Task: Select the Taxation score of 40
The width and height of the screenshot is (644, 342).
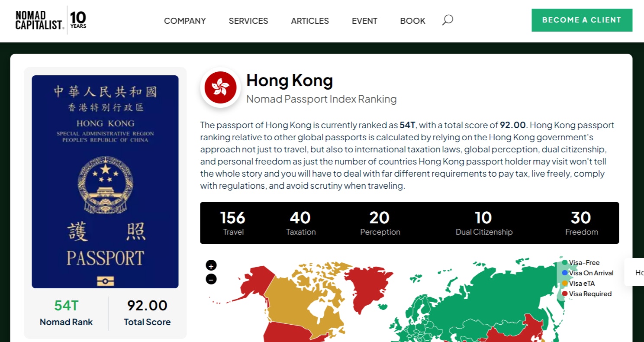Action: tap(300, 223)
